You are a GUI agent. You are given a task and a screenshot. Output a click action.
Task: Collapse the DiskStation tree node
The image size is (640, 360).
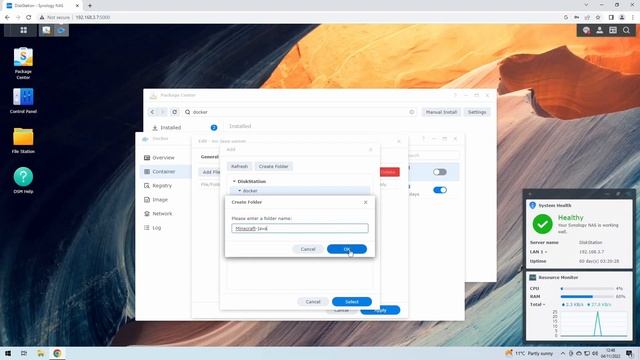point(234,181)
